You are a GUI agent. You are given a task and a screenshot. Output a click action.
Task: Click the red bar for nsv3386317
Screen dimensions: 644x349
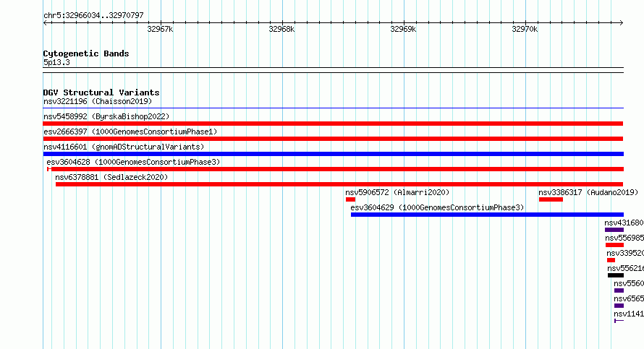pos(551,199)
